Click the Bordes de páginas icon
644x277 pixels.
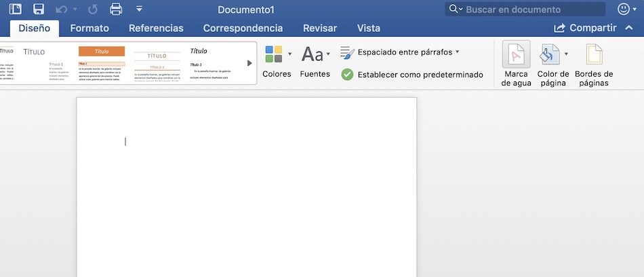(594, 64)
